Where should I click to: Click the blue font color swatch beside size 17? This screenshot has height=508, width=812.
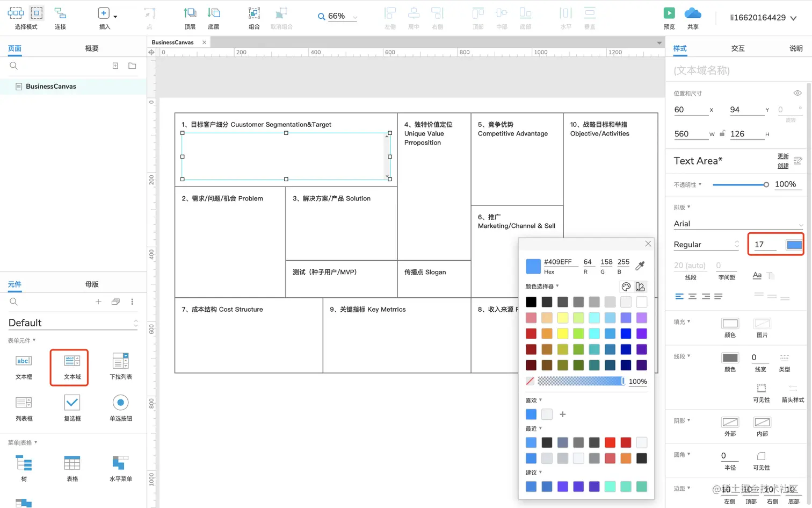(x=794, y=245)
